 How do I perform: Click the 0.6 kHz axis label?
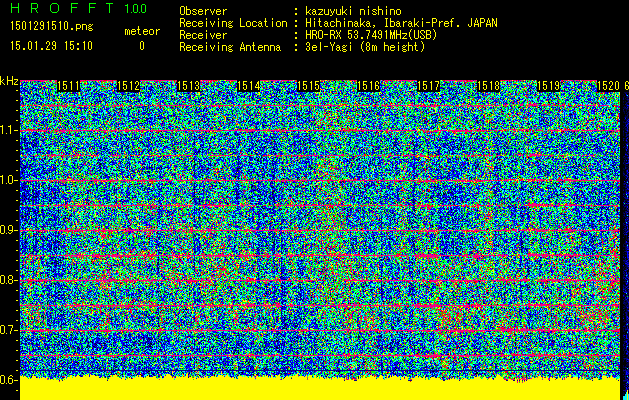9,379
